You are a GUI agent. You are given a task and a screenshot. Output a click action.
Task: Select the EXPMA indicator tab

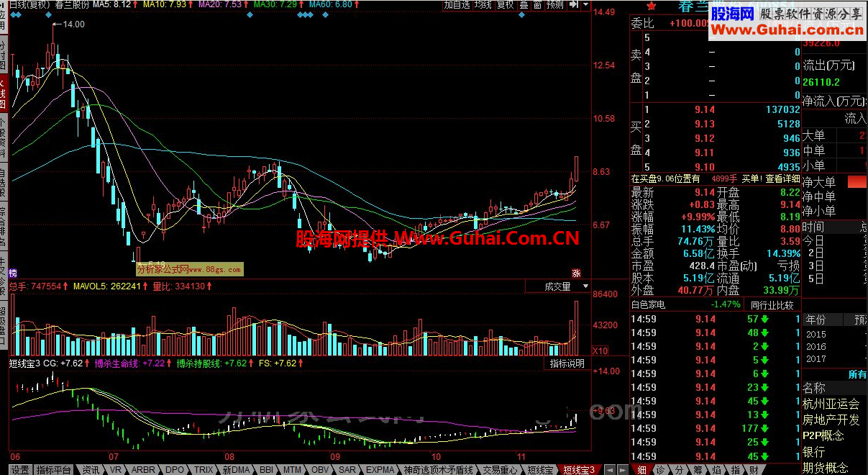pos(380,470)
